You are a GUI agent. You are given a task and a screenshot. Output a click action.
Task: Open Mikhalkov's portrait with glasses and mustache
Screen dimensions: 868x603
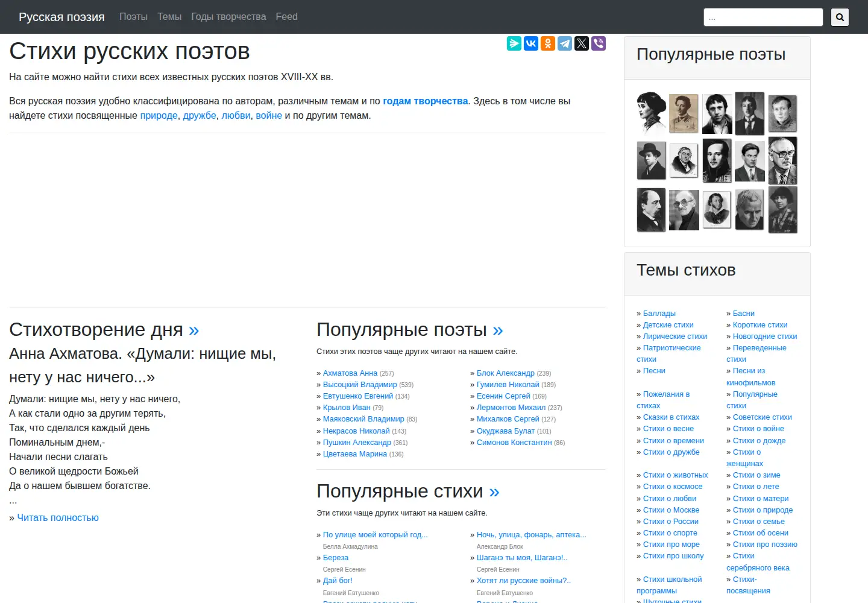[x=782, y=161]
